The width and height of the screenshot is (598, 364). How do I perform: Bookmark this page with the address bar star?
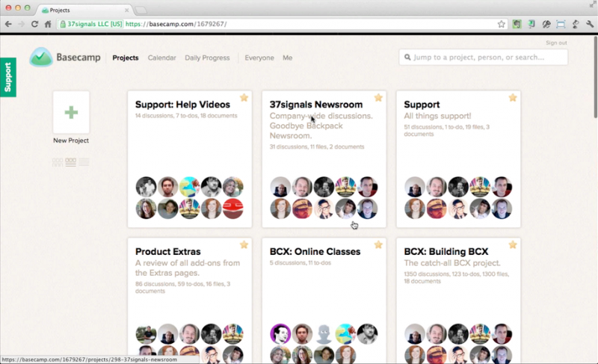point(502,24)
